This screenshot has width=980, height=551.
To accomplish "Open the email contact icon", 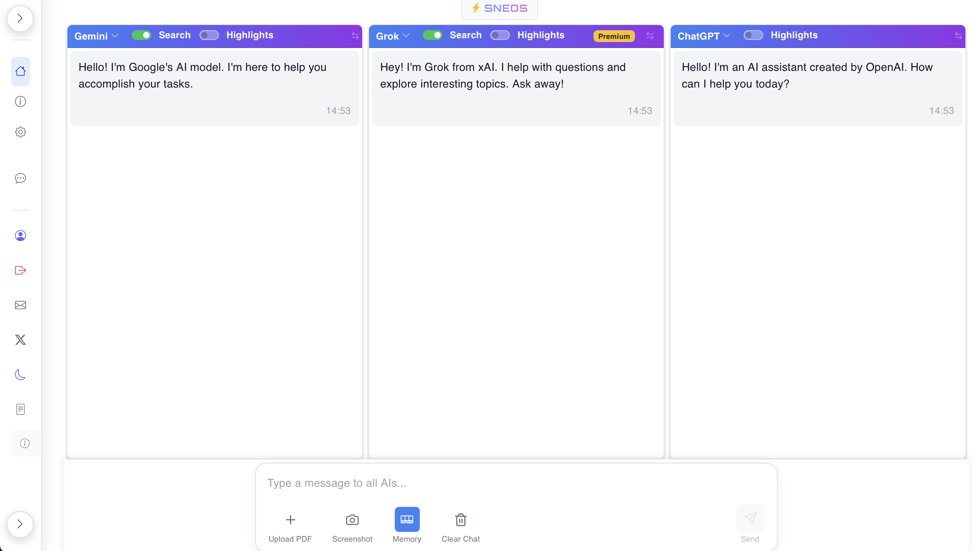I will (x=20, y=305).
